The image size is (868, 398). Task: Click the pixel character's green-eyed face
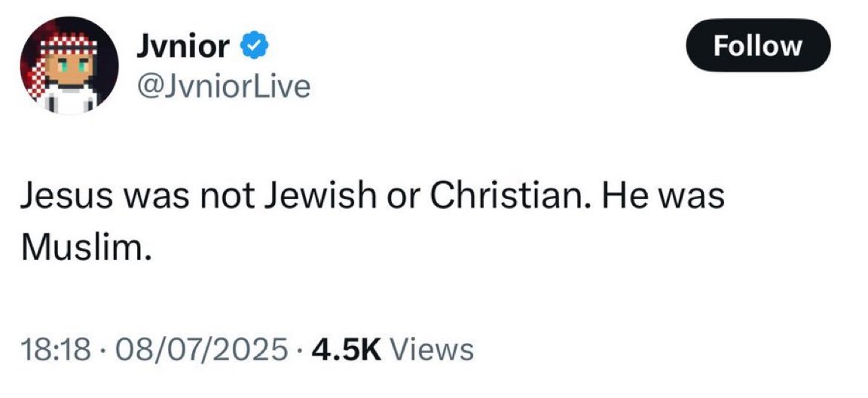pos(70,68)
